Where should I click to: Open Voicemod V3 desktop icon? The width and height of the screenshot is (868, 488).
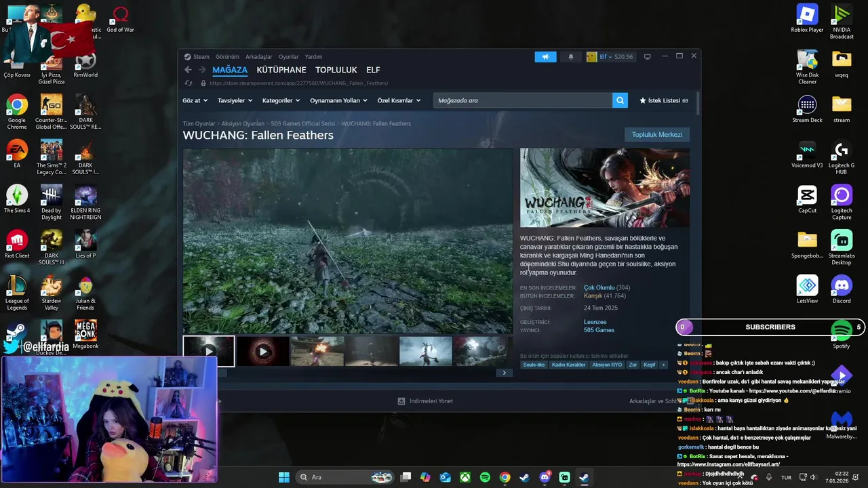click(x=807, y=154)
